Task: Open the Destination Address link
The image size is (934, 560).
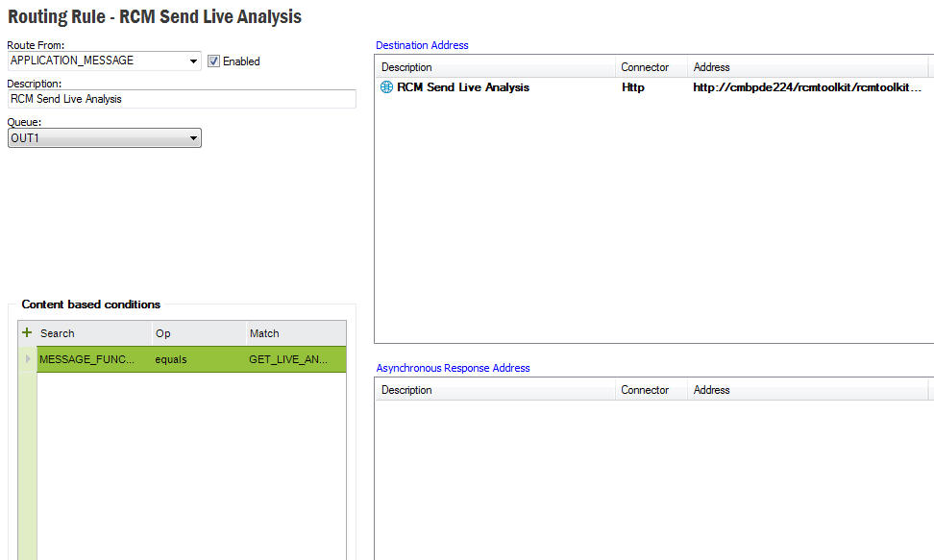Action: pos(422,45)
